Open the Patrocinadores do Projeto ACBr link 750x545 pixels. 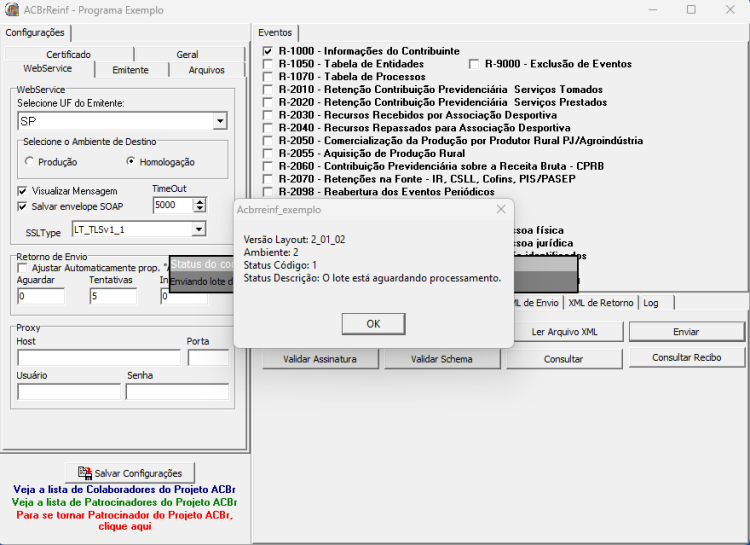pyautogui.click(x=124, y=502)
